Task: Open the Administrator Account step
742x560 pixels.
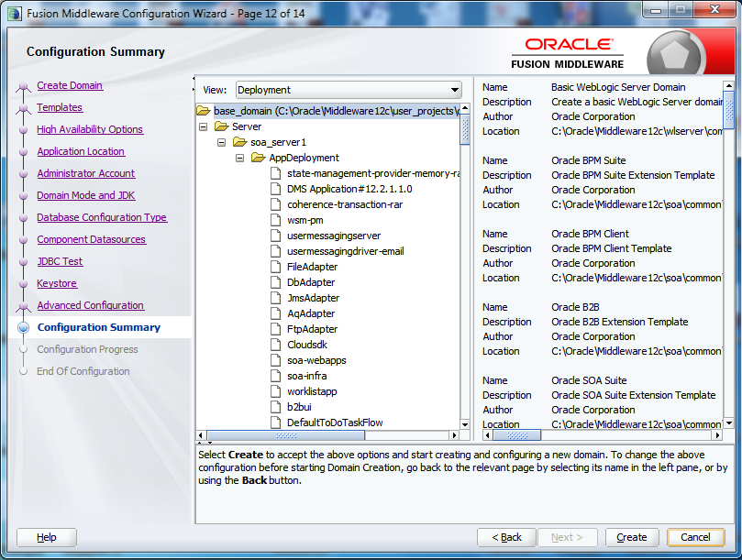Action: pos(86,173)
